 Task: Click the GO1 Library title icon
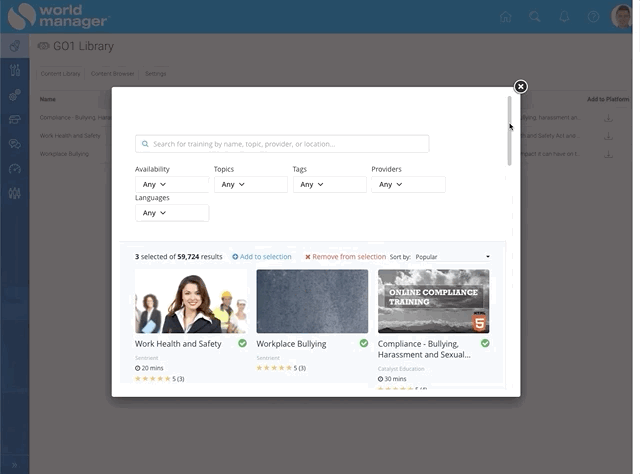point(43,46)
